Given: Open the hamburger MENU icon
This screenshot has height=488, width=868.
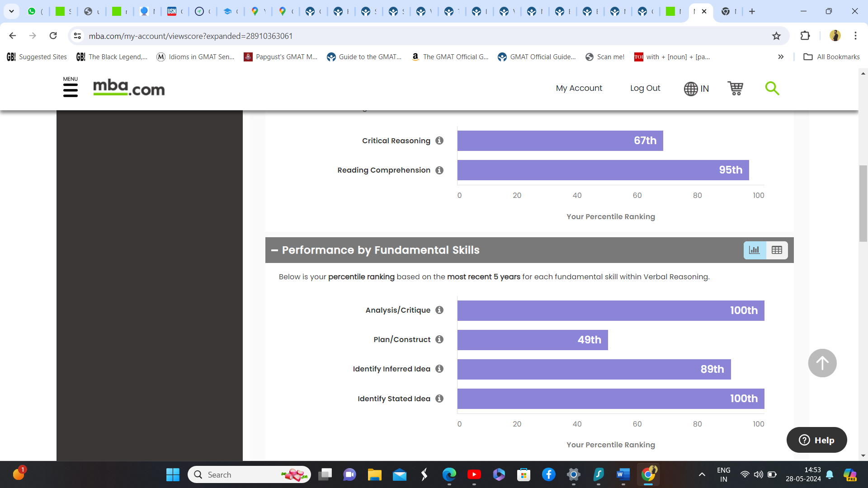Looking at the screenshot, I should click(x=70, y=88).
